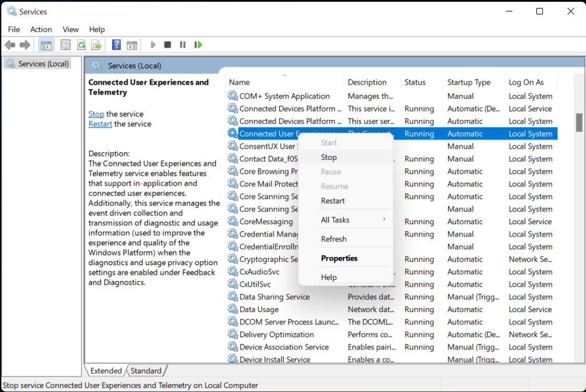The height and width of the screenshot is (392, 586).
Task: Click the Export List toolbar icon
Action: tap(96, 45)
